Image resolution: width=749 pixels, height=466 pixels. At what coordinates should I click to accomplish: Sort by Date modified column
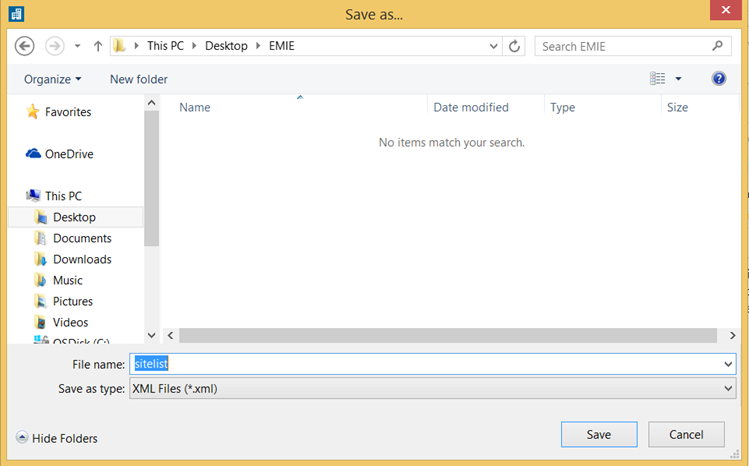click(x=471, y=107)
